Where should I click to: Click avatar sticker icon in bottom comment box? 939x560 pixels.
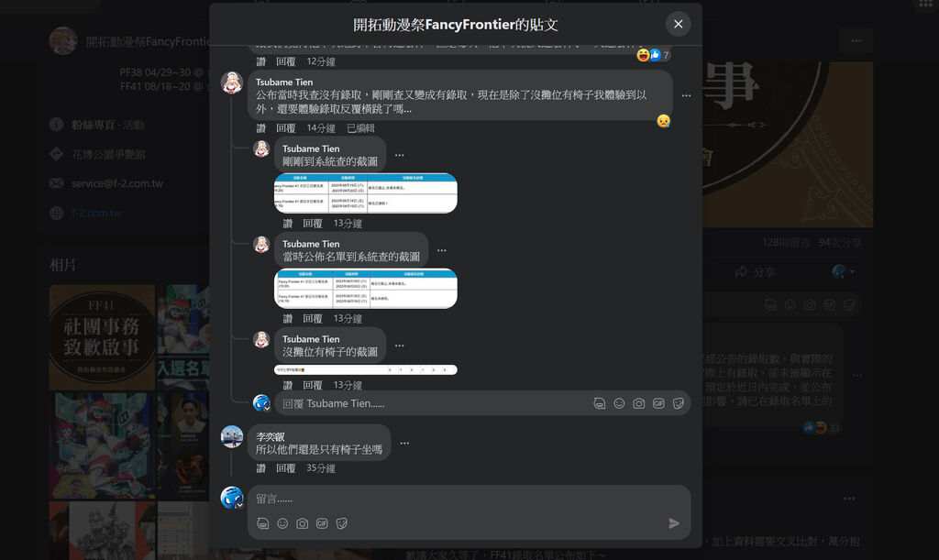tap(263, 523)
